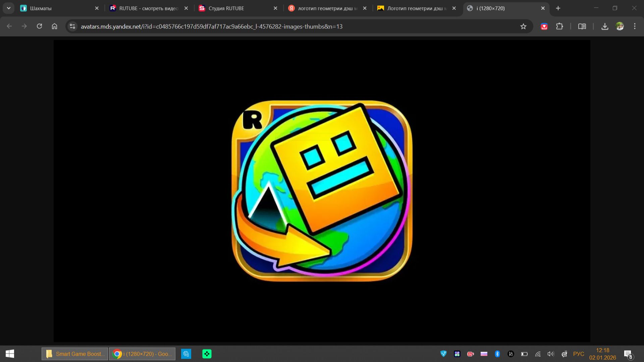Open the Reading list book icon
Screen dimensions: 644x362
[x=582, y=26]
